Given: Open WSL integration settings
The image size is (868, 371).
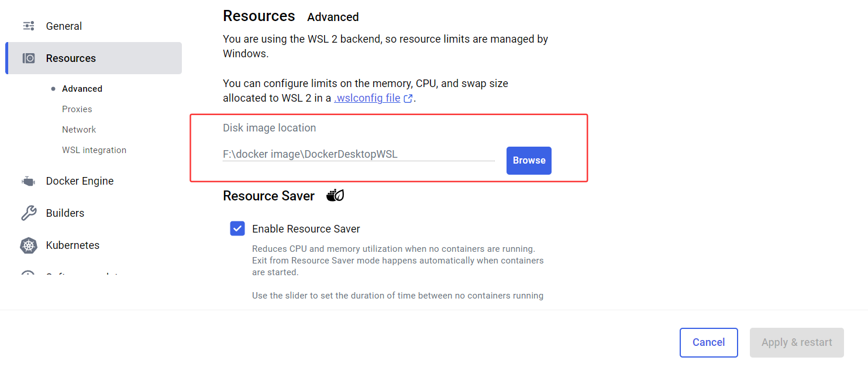Looking at the screenshot, I should pyautogui.click(x=94, y=150).
